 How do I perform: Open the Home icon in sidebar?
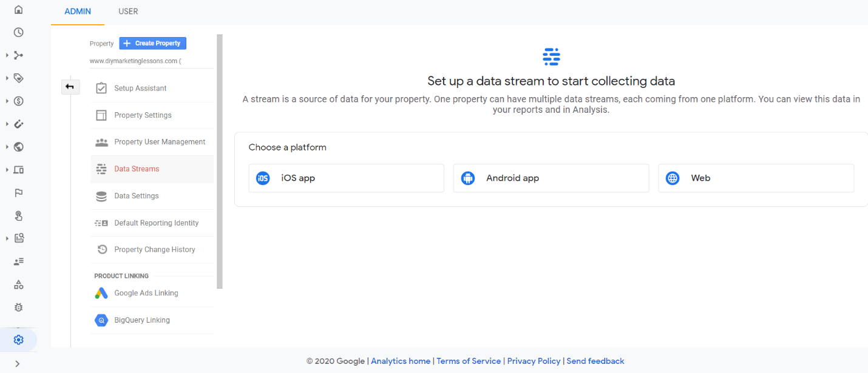tap(18, 9)
